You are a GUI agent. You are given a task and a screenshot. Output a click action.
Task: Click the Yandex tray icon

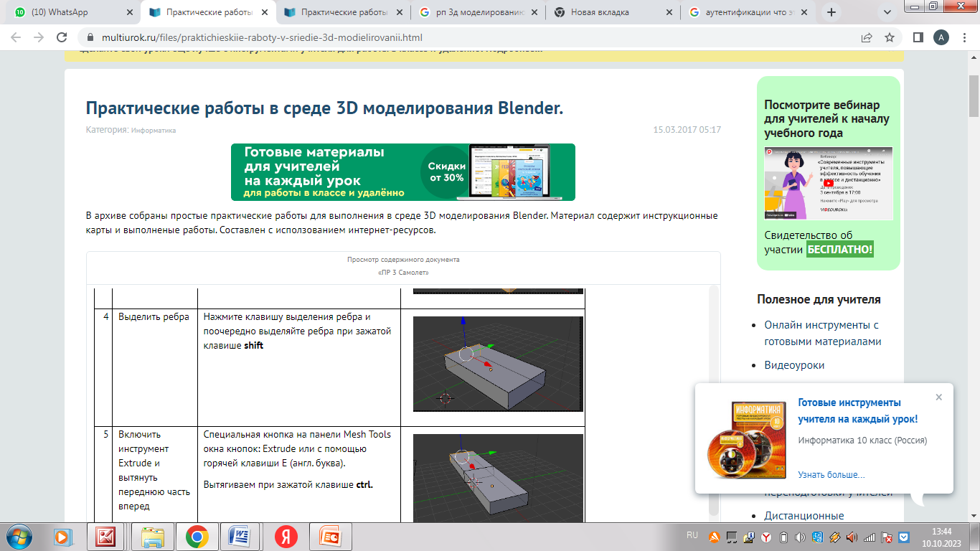[x=766, y=537]
